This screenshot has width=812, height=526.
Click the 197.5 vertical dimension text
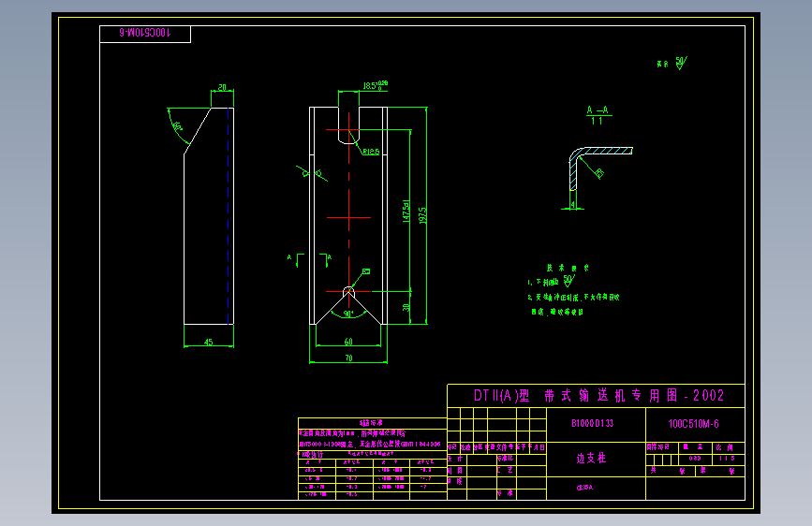(x=422, y=215)
